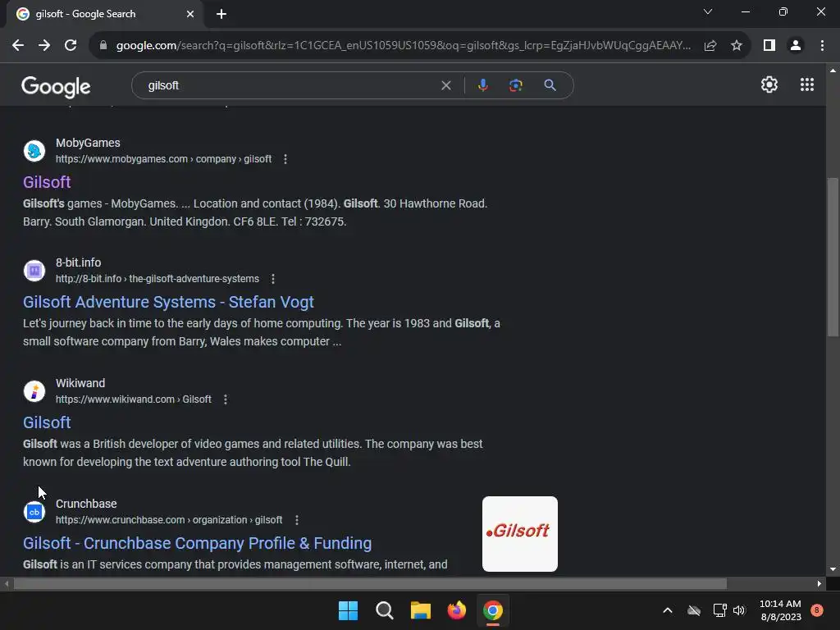Search by image with Google Lens
This screenshot has width=840, height=630.
[515, 85]
